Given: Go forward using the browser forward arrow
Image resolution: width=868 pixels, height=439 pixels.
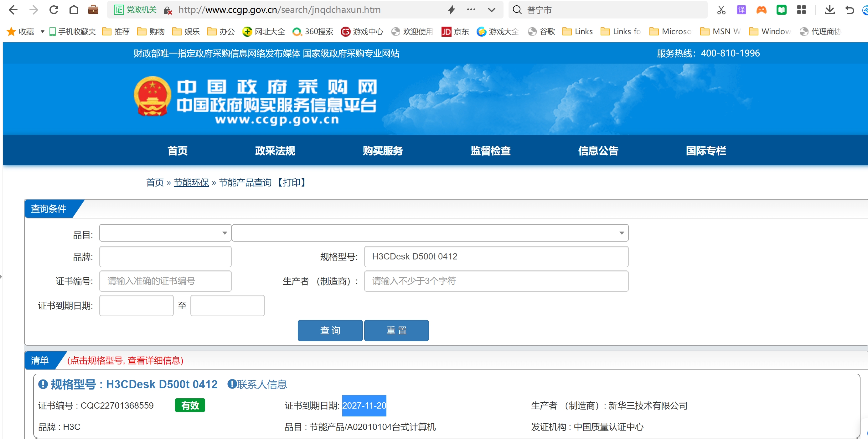Looking at the screenshot, I should pyautogui.click(x=34, y=10).
